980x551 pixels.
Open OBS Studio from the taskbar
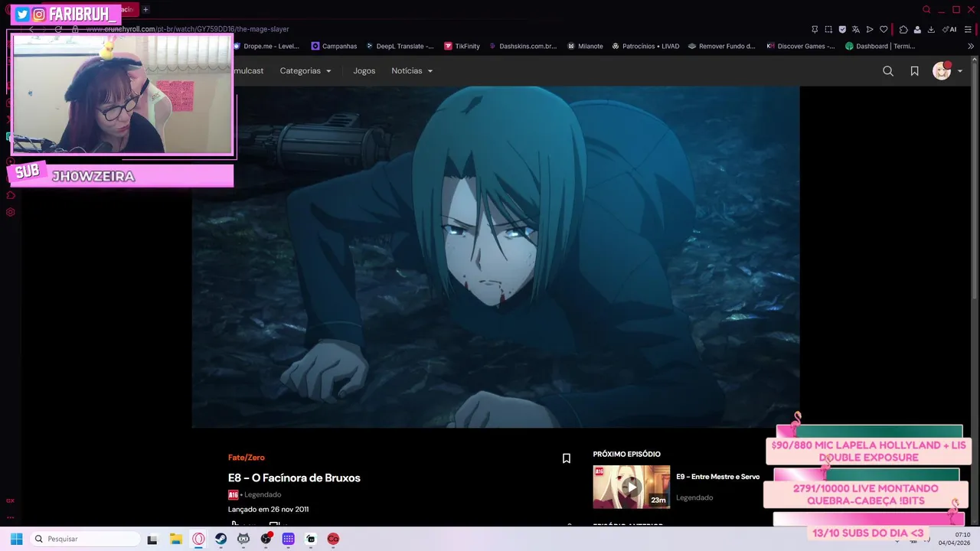pos(266,539)
